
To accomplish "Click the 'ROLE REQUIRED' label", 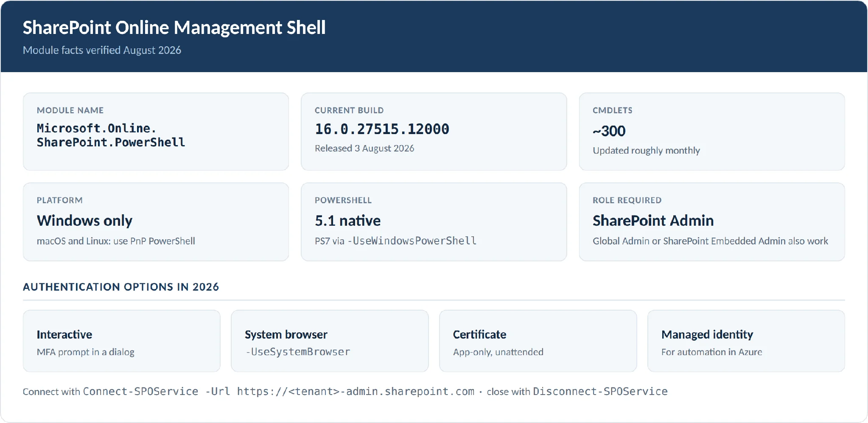I will [627, 200].
